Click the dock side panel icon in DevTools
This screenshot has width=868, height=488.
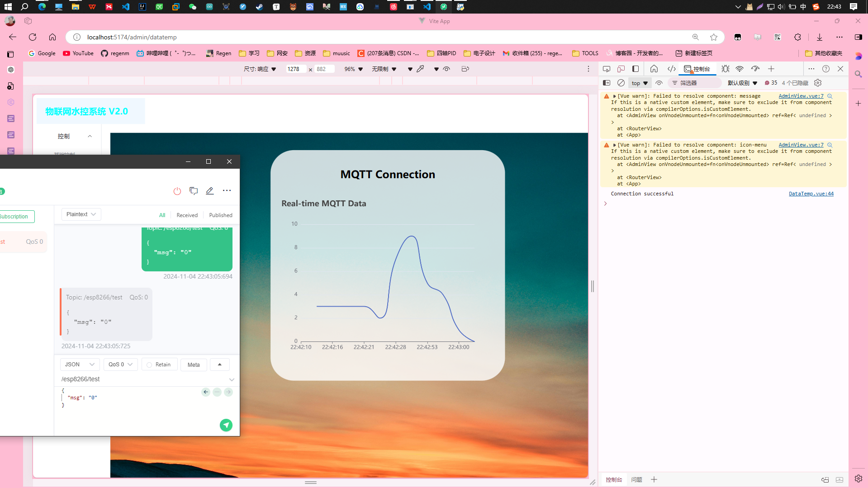pos(636,69)
